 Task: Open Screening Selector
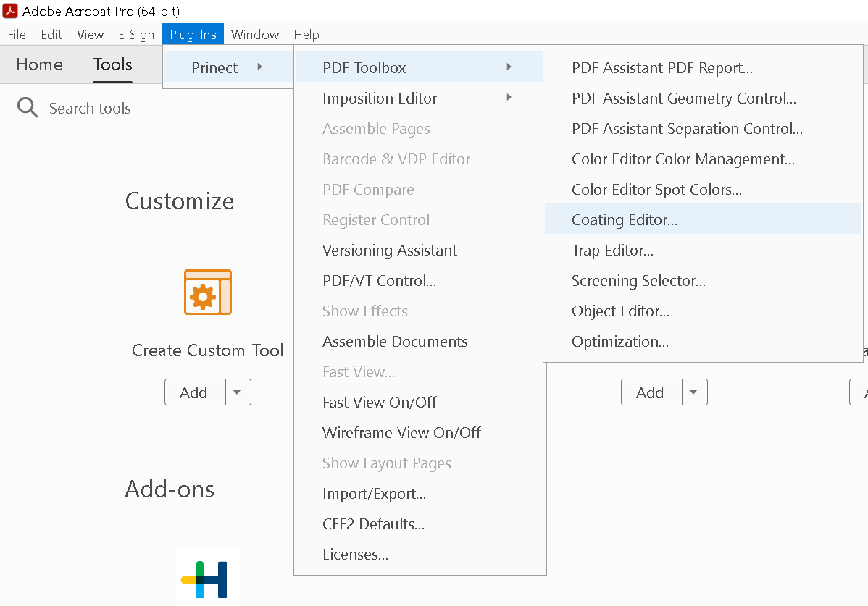click(703, 280)
